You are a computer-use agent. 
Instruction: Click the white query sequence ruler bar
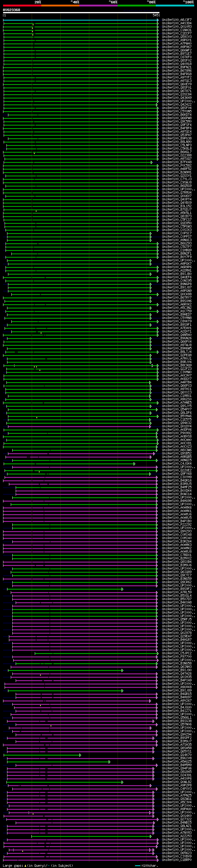[x=81, y=12]
